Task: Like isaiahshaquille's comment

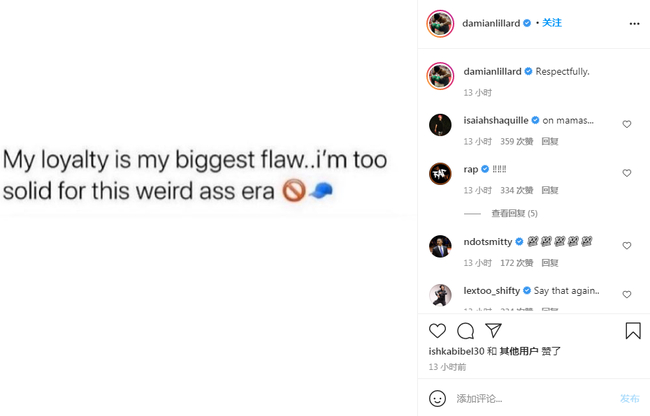Action: [x=627, y=125]
